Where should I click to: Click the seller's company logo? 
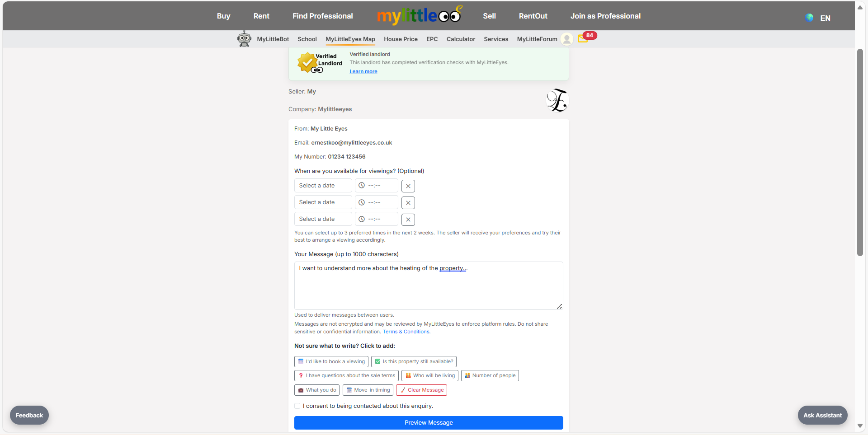pyautogui.click(x=557, y=100)
